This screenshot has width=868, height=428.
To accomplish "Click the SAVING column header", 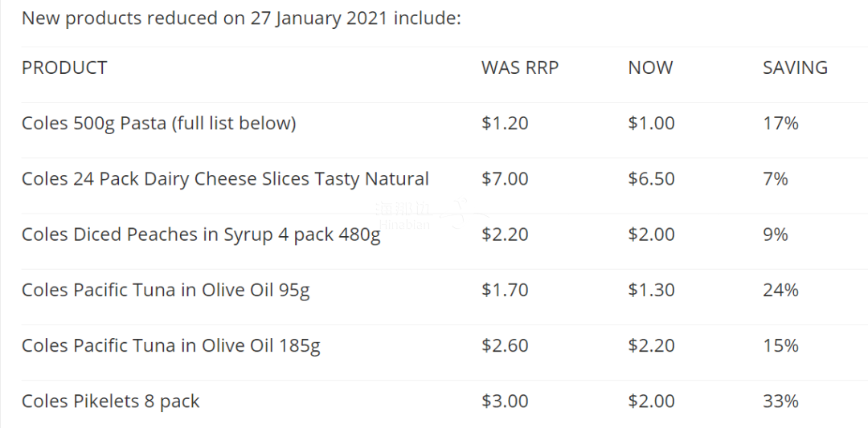I will click(x=796, y=67).
